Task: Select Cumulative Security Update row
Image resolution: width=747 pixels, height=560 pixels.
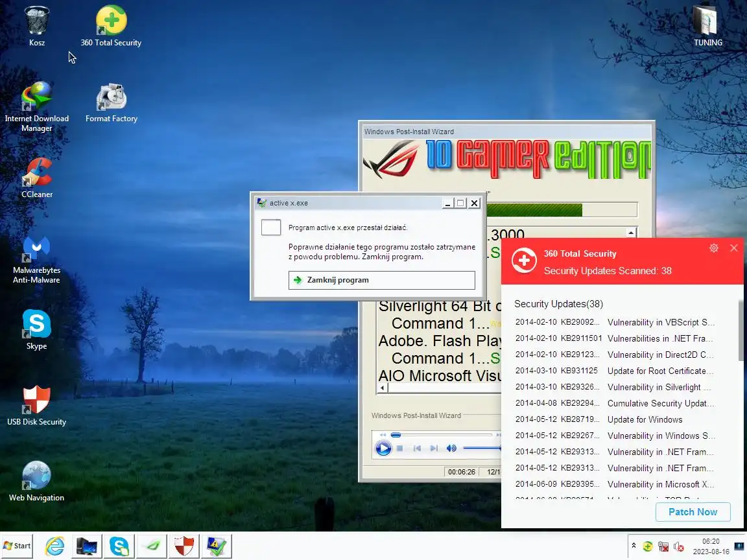Action: tap(615, 403)
